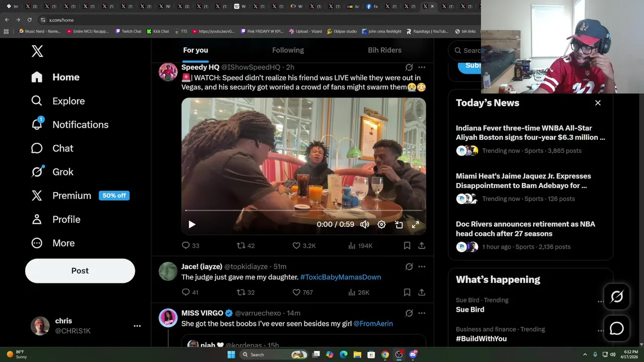Reply to Speedy HQ post (33)
Screen dimensions: 644x362
point(190,245)
